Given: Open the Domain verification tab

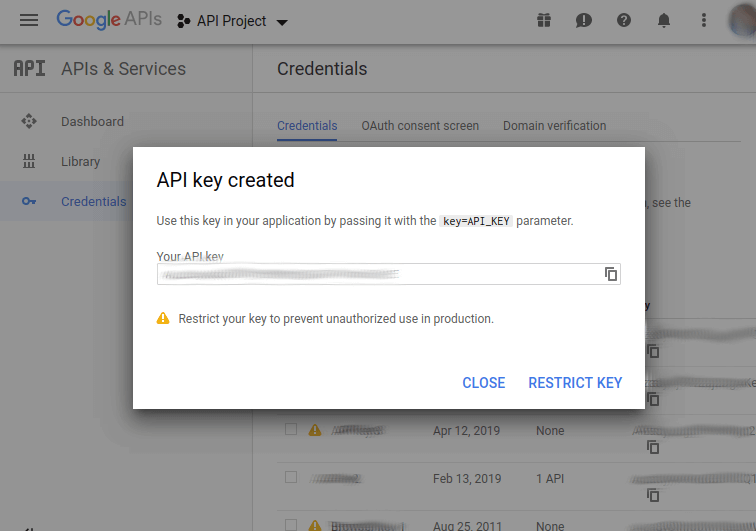Looking at the screenshot, I should coord(554,126).
